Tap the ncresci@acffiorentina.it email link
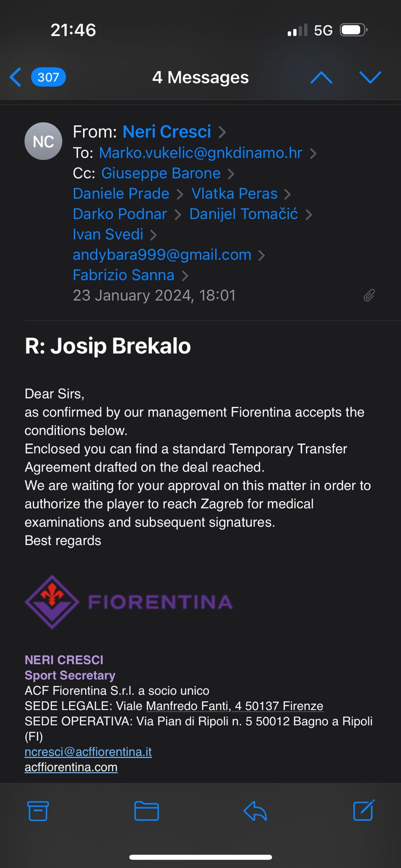This screenshot has height=868, width=401. (88, 752)
